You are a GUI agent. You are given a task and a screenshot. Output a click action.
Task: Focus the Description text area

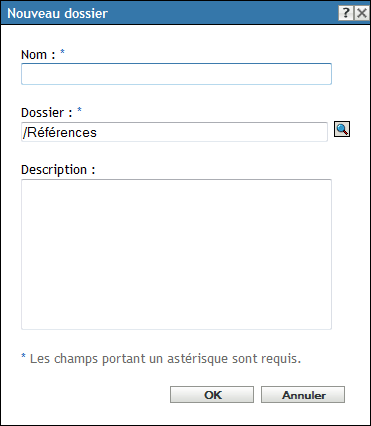tap(176, 254)
